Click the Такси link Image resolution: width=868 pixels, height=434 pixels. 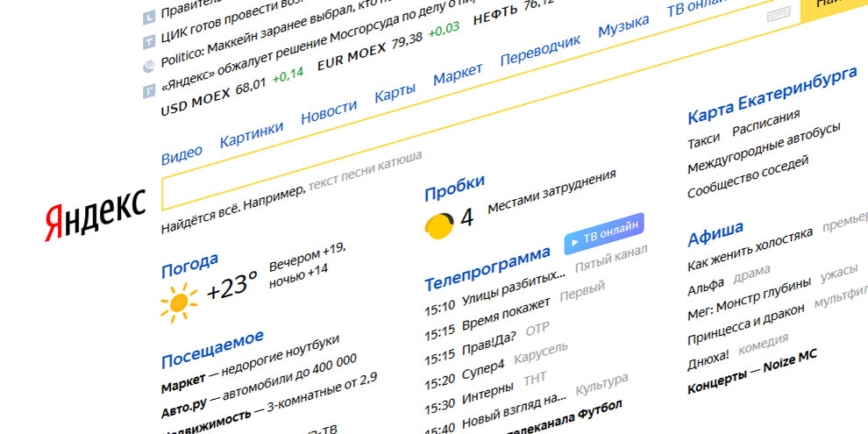[704, 140]
